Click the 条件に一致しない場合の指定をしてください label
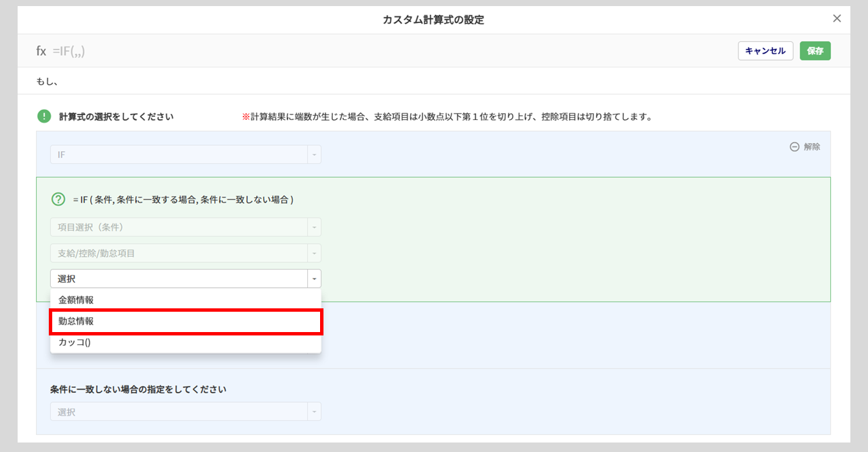Viewport: 868px width, 452px height. [138, 390]
